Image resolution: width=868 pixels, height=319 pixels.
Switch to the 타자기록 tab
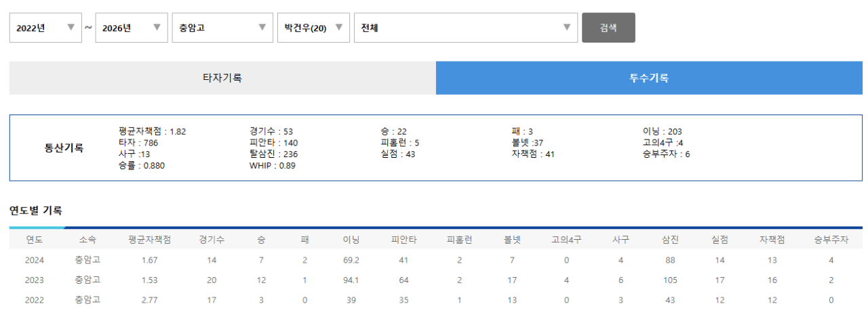(x=222, y=78)
